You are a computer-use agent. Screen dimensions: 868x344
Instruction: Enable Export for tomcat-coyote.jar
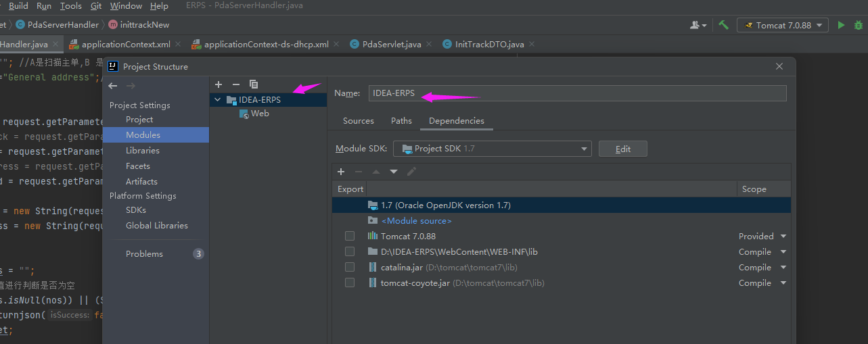pos(350,283)
